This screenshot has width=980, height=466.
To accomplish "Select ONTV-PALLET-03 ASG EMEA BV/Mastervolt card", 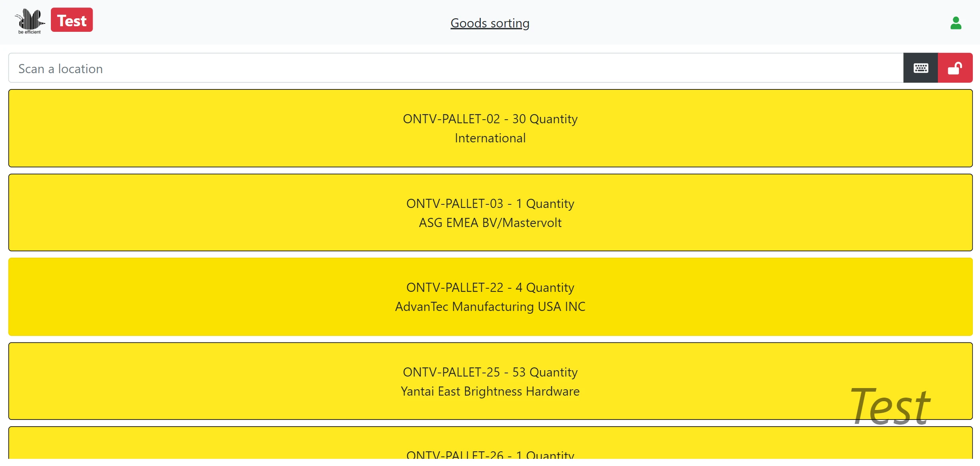I will tap(490, 213).
